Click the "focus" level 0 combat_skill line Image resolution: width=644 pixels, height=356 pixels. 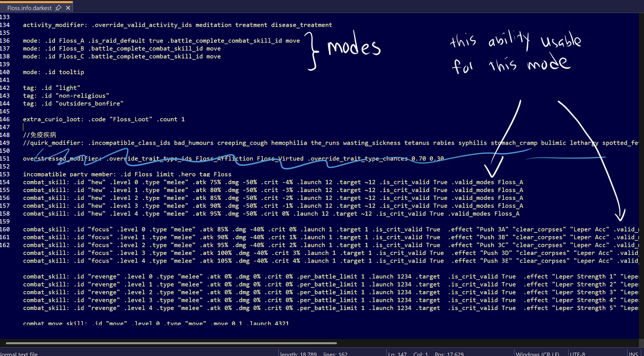click(x=331, y=229)
